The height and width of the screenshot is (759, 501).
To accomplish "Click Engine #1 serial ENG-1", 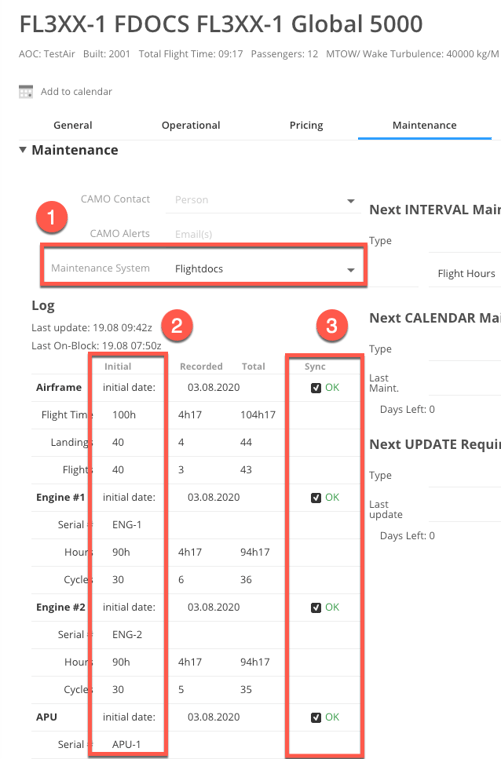I will click(x=127, y=525).
